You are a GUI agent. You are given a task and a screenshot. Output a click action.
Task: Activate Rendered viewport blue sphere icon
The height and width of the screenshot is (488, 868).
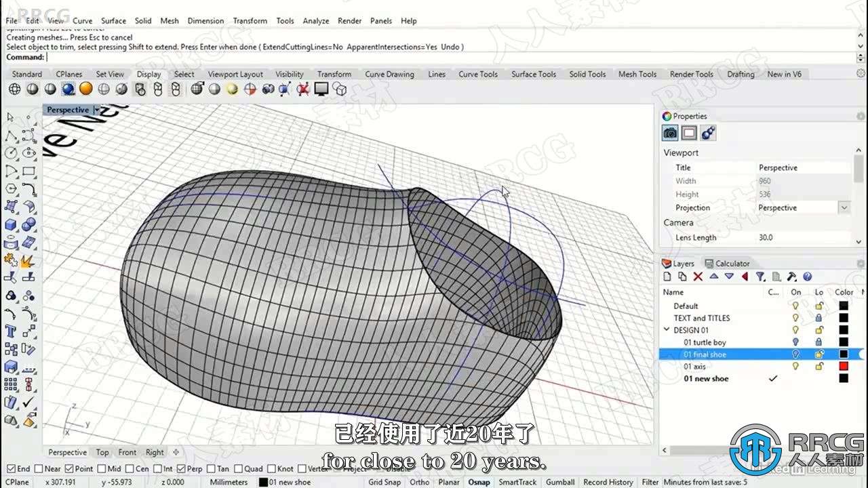click(68, 89)
